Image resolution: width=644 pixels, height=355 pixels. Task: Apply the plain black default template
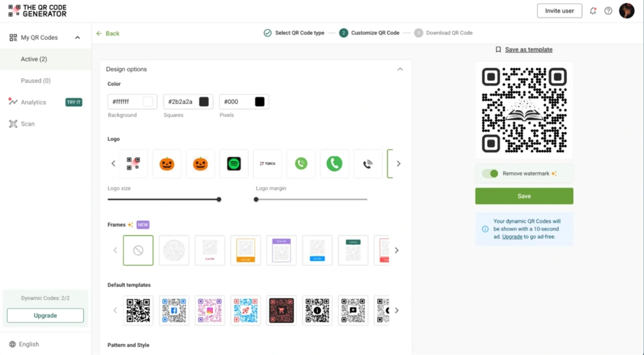[x=138, y=310]
